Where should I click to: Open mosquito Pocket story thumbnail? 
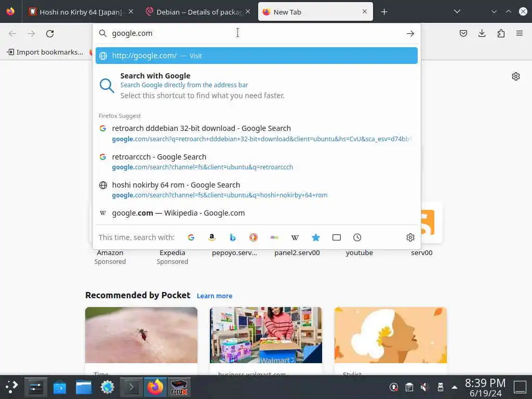click(x=141, y=335)
